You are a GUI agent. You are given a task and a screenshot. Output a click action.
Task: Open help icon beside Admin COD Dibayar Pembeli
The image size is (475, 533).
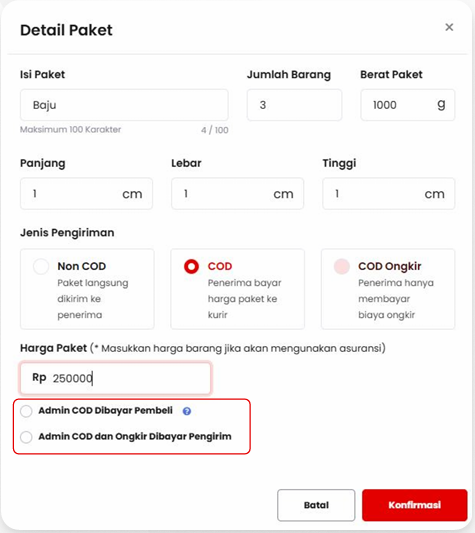(187, 411)
